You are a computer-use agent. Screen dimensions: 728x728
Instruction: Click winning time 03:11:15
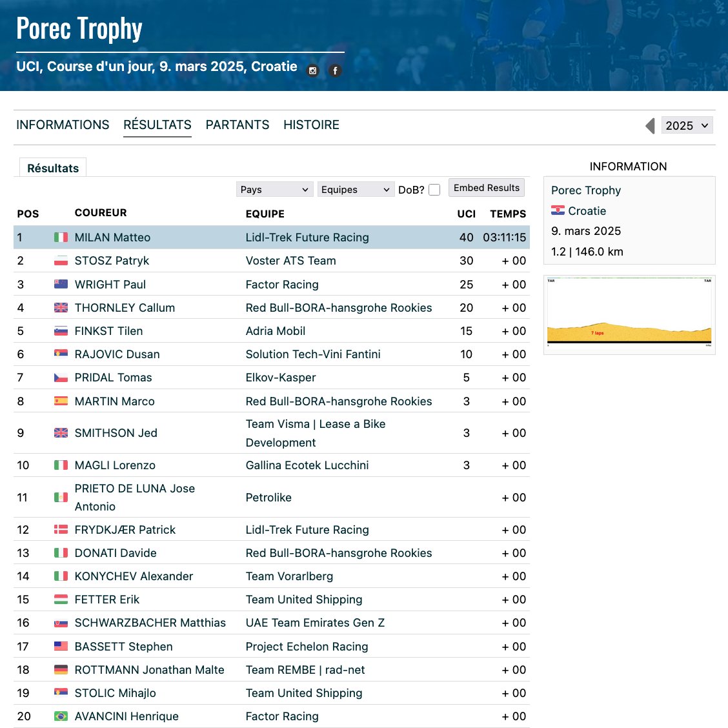pos(504,238)
